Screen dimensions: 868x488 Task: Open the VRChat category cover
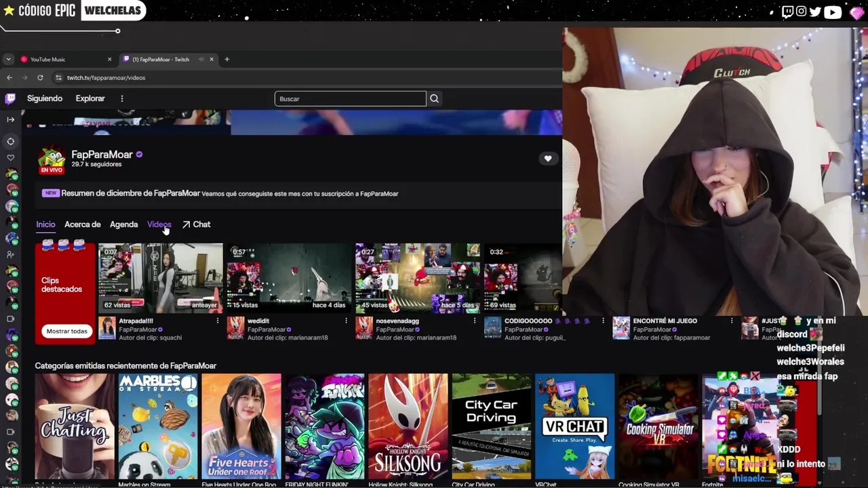tap(574, 426)
